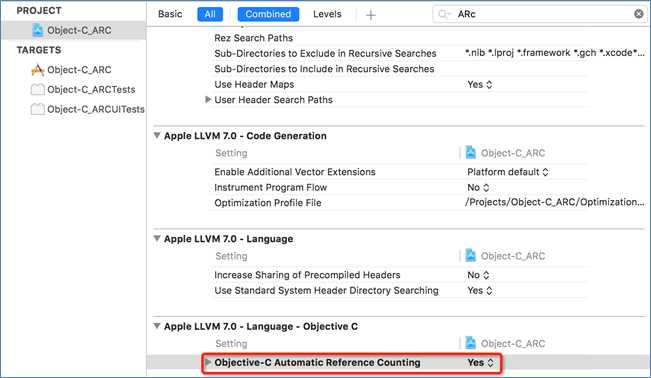Select the Instrument Program Flow setting name
The width and height of the screenshot is (651, 378).
(271, 187)
